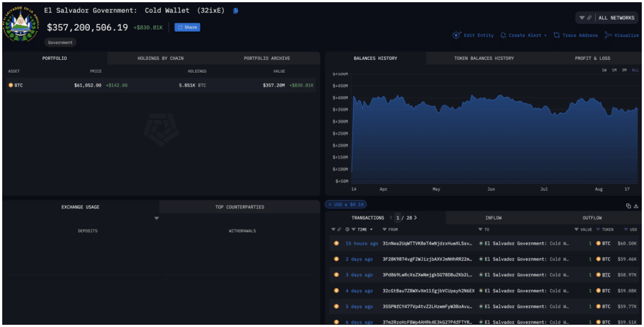
Task: Toggle TIME sort dropdown arrow
Action: [x=372, y=229]
